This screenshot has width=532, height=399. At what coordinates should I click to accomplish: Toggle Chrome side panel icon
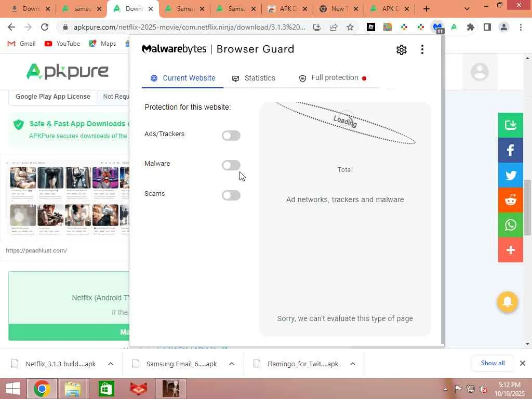[x=487, y=27]
